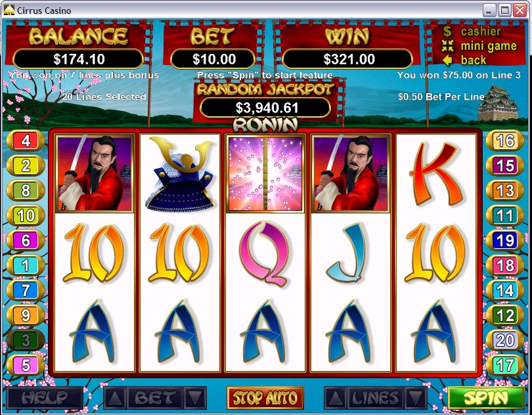
Task: Select payline 20 marker on the right
Action: pyautogui.click(x=505, y=340)
